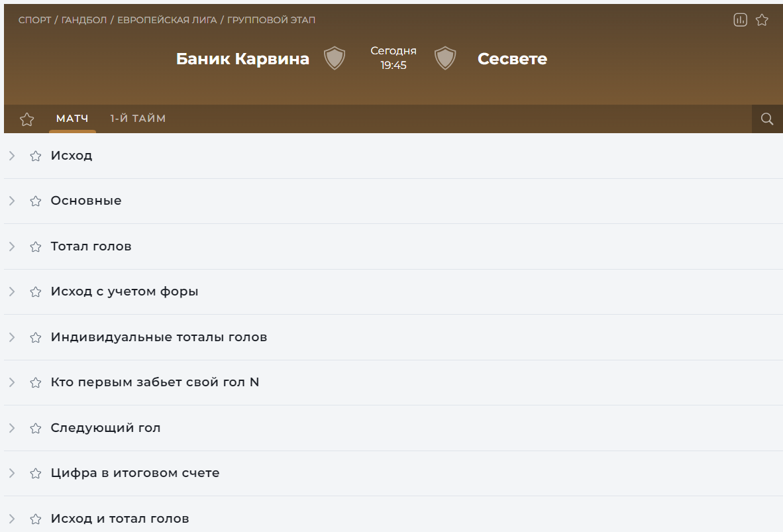Screen dimensions: 783x532
Task: Navigate to СПОРТ breadcrumb link
Action: [x=34, y=20]
